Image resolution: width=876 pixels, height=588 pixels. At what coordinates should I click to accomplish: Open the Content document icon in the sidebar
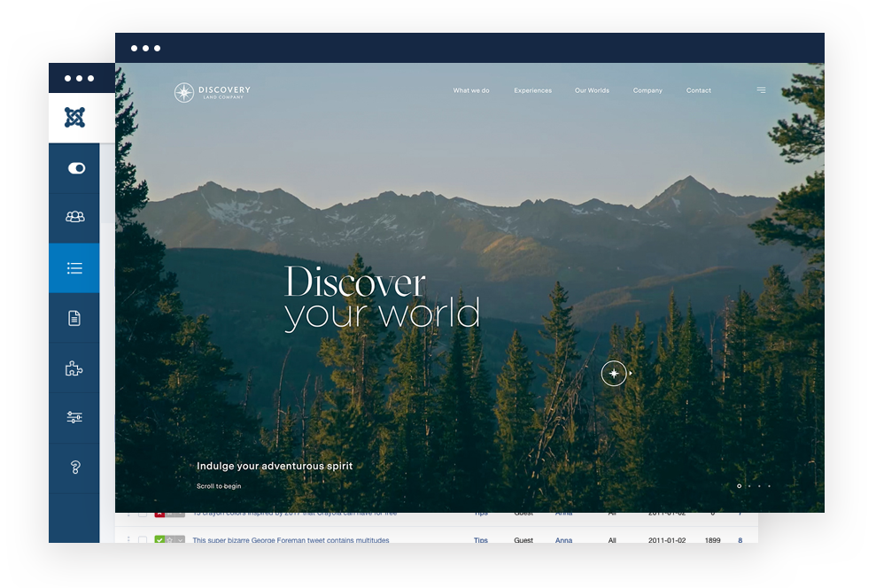point(74,318)
